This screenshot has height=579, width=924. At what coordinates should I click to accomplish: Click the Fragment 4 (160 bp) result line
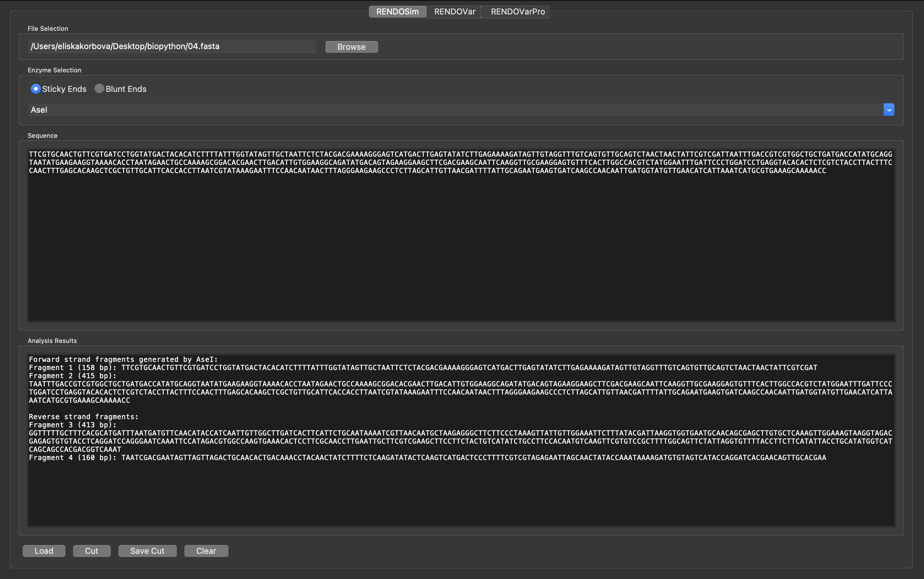pos(427,458)
